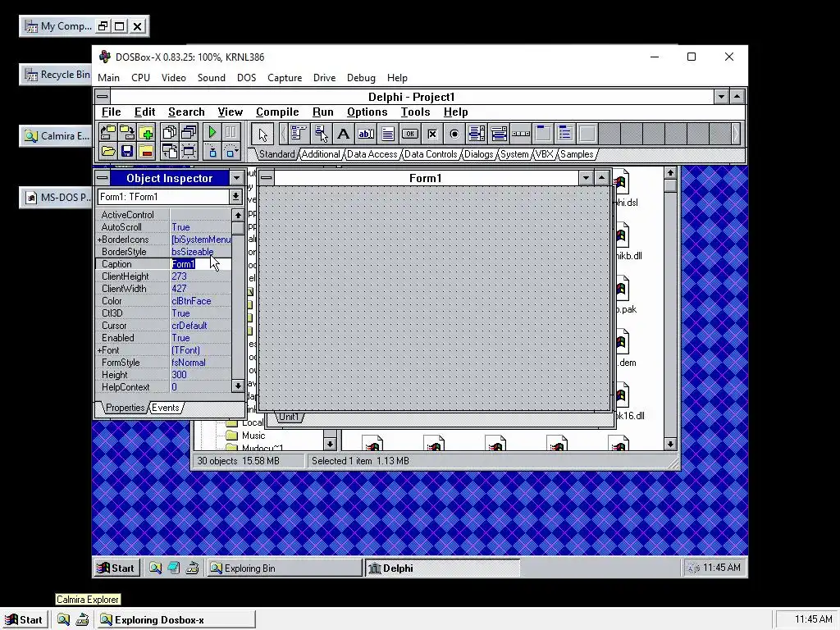This screenshot has width=840, height=630.
Task: Select the ScrollBar component
Action: click(x=521, y=134)
